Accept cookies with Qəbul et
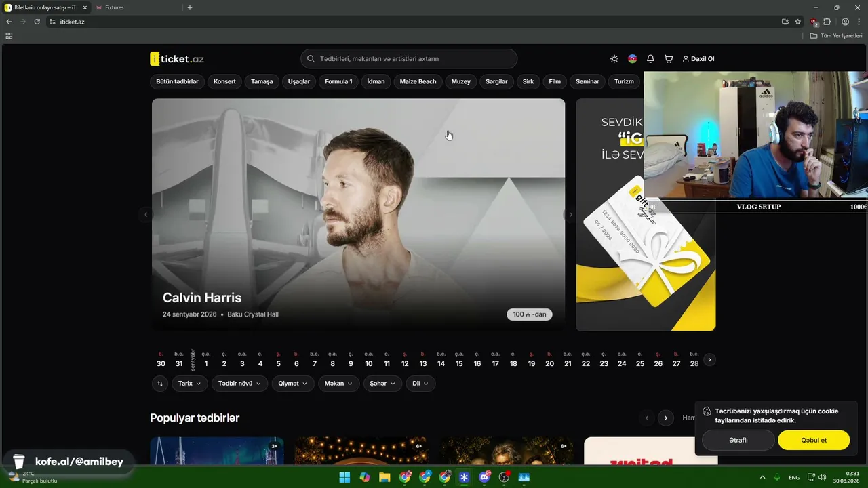Screen dimensions: 868x488 pyautogui.click(x=814, y=440)
